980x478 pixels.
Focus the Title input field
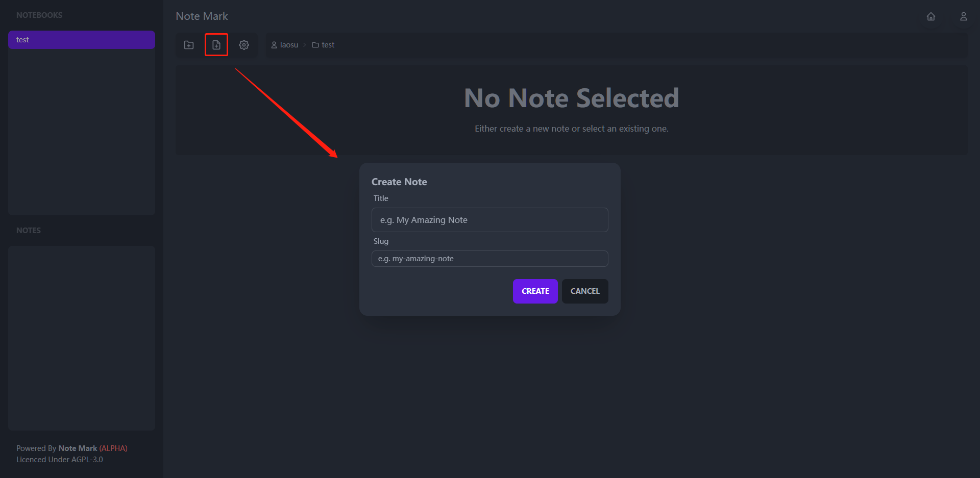[489, 219]
